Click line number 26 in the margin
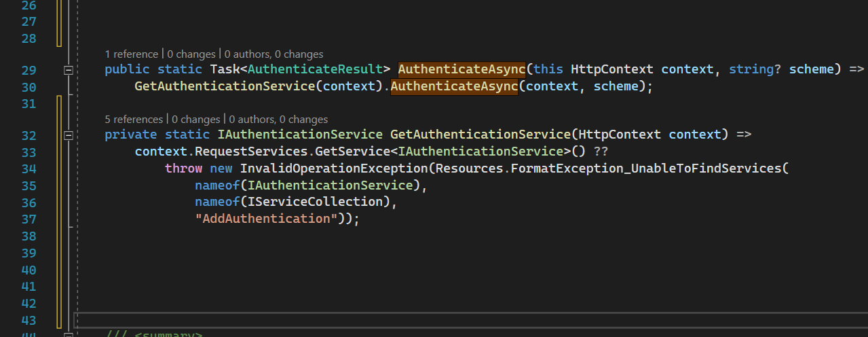 (29, 5)
